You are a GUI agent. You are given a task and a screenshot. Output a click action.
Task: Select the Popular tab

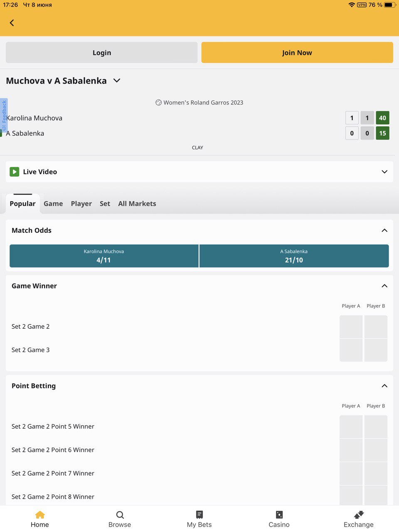(x=22, y=204)
